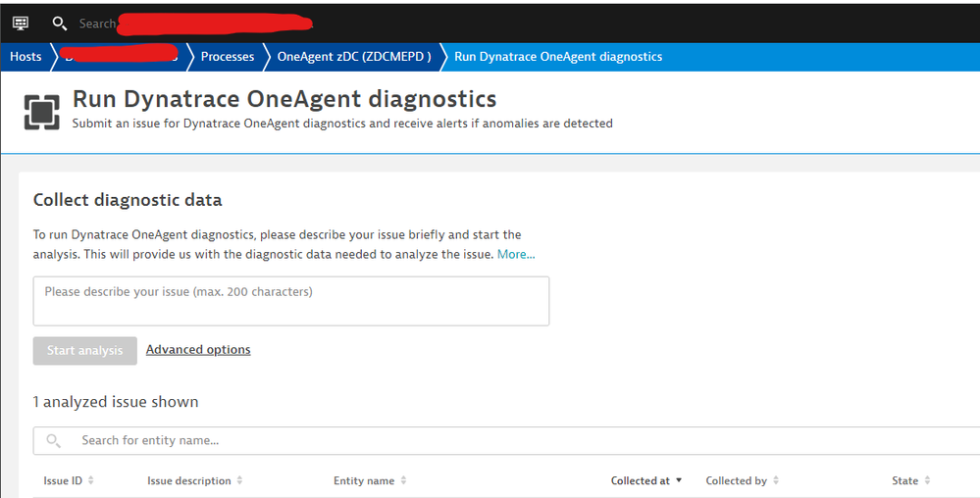Viewport: 980px width, 498px height.
Task: Open the Dynatrace dashboard menu icon
Action: (21, 24)
